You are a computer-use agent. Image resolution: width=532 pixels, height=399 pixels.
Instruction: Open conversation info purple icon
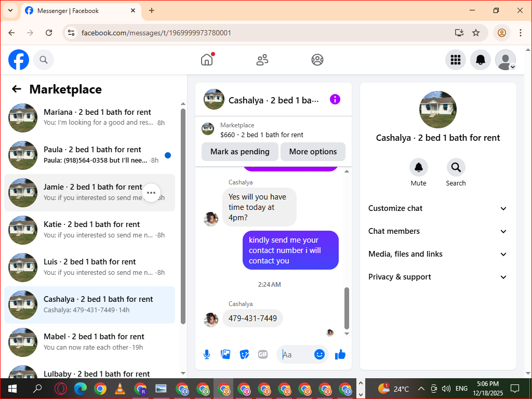click(335, 99)
